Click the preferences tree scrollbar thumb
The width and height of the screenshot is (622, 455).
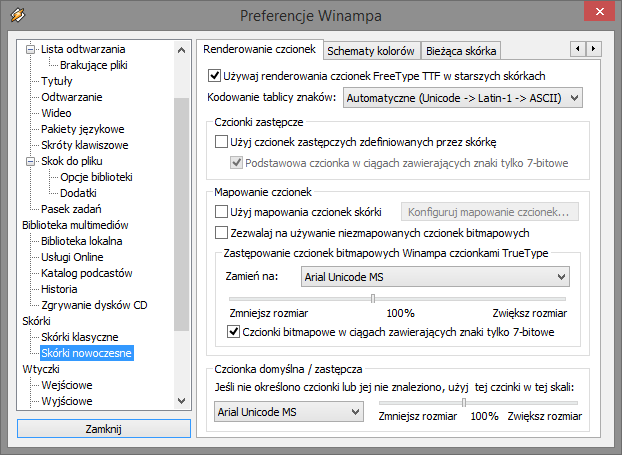(181, 214)
